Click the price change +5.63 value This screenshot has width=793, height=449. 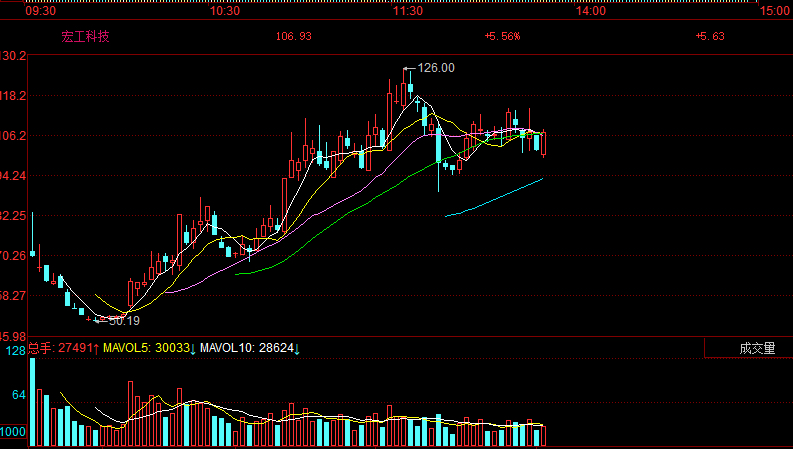coord(710,36)
